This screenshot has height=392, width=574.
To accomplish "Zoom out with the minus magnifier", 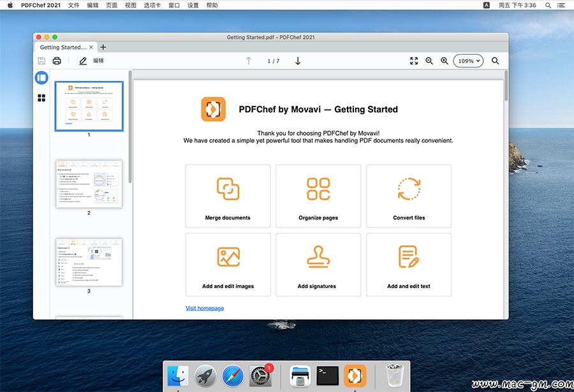I will coord(429,61).
